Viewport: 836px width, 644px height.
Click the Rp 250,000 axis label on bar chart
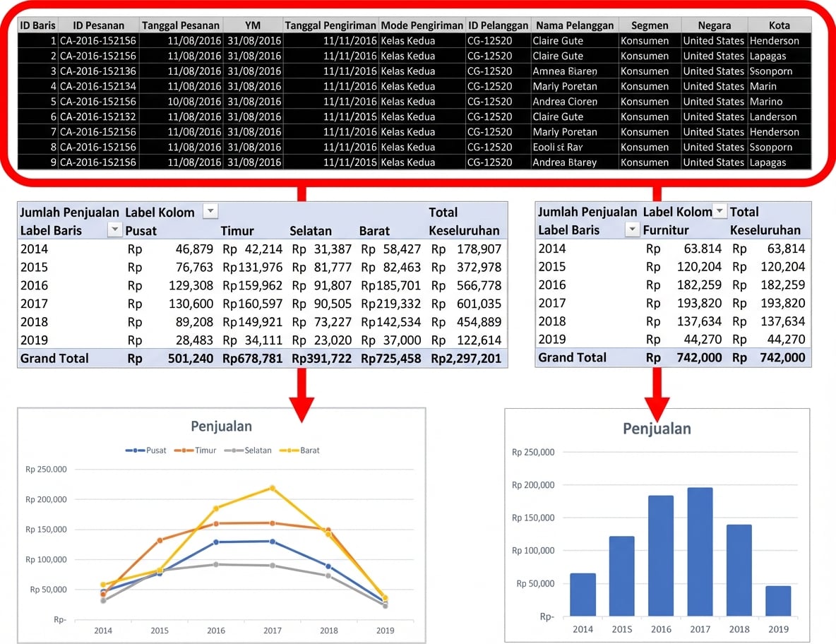[x=532, y=453]
